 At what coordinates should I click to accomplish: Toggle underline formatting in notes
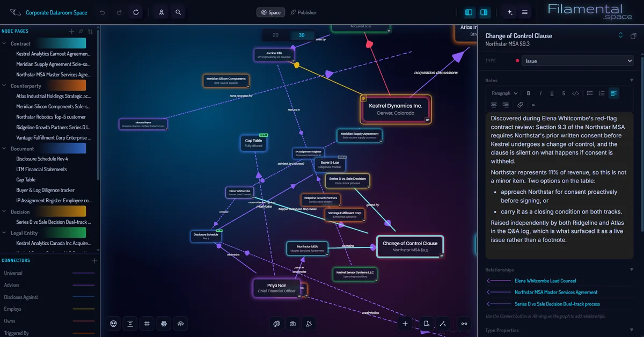pyautogui.click(x=552, y=93)
